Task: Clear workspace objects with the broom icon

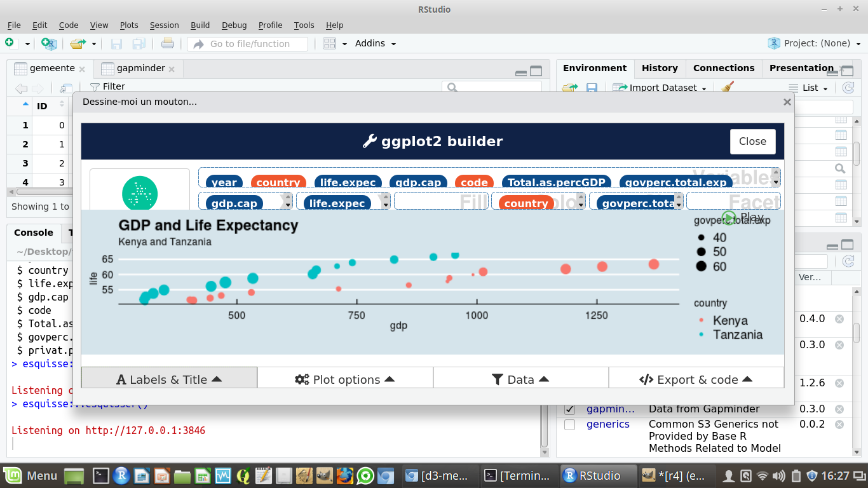Action: click(x=726, y=87)
